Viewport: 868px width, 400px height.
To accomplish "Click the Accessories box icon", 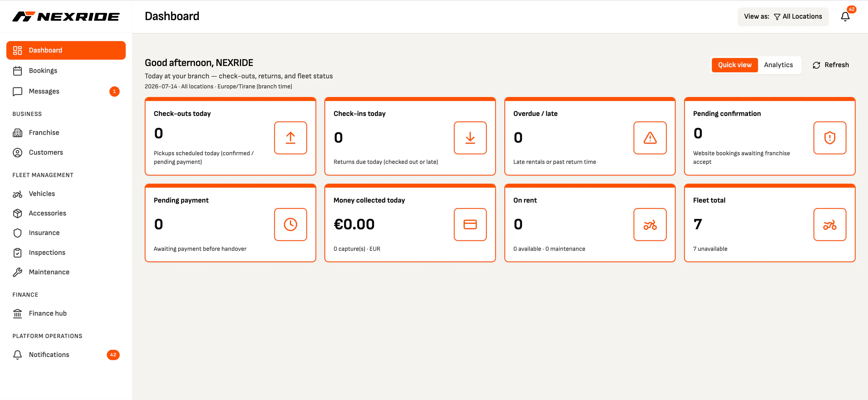I will pos(18,213).
